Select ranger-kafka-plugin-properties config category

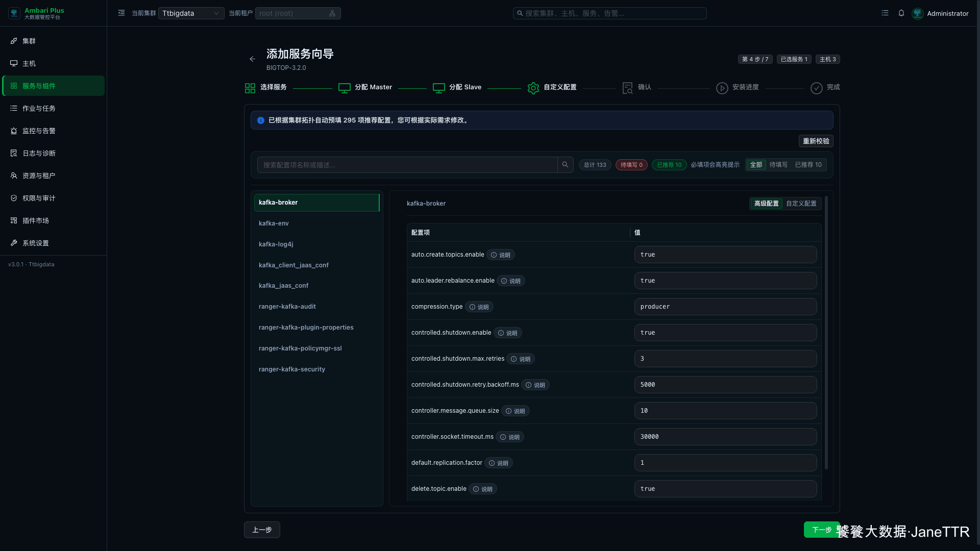pos(316,328)
